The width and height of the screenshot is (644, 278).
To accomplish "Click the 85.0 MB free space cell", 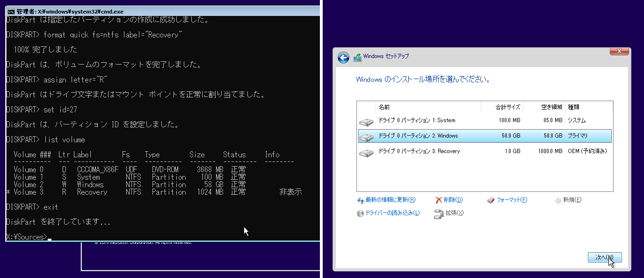I will 552,121.
